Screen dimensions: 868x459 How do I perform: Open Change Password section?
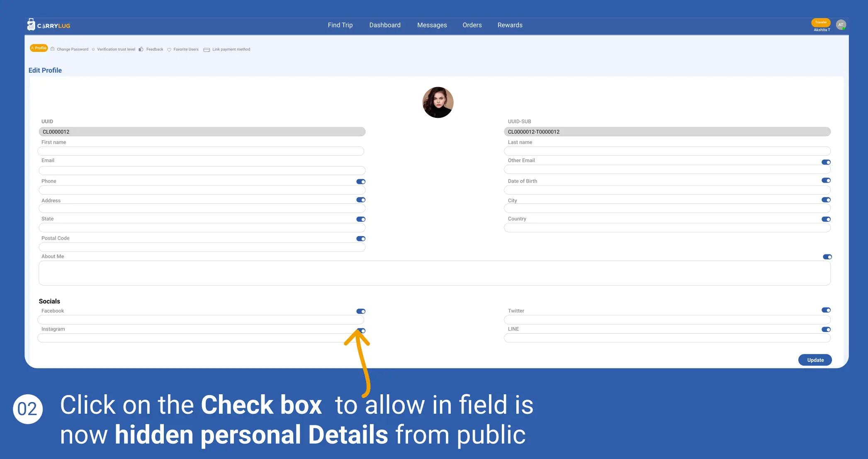73,49
